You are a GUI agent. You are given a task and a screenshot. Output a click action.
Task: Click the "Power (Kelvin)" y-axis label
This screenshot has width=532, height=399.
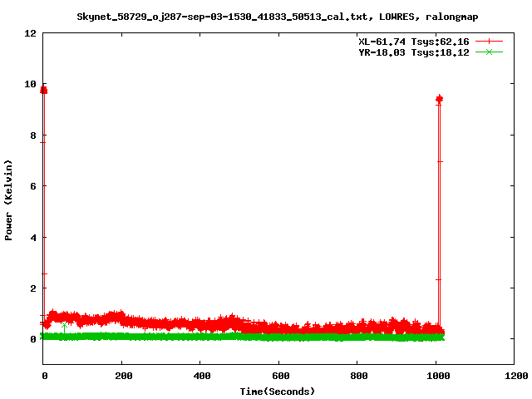point(8,200)
